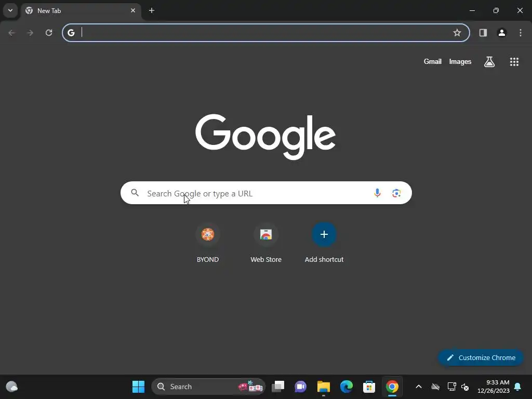Click the Google G icon in address bar
This screenshot has width=532, height=399.
pos(71,33)
